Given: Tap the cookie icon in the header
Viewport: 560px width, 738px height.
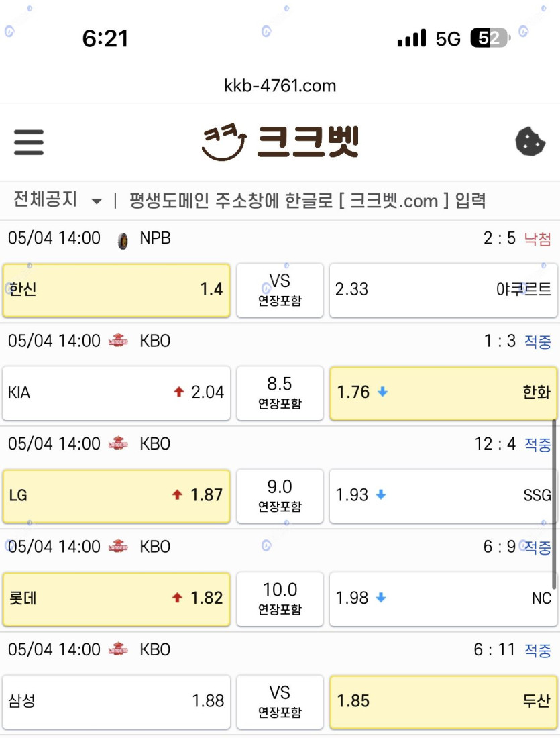Looking at the screenshot, I should (530, 142).
